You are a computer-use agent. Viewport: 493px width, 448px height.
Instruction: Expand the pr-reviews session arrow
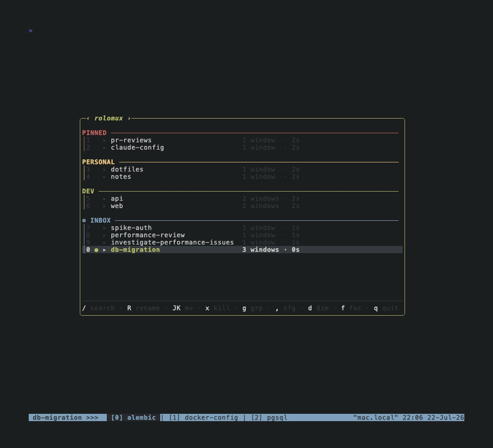[x=104, y=141]
